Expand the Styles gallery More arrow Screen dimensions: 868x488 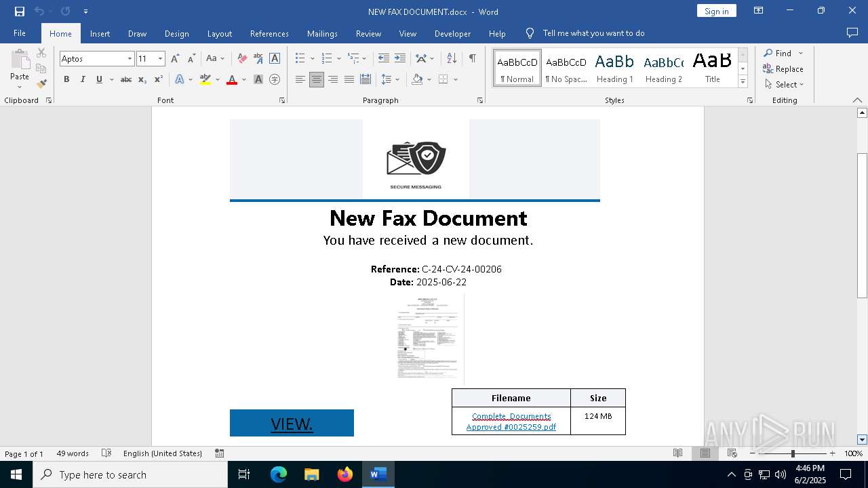pos(743,82)
